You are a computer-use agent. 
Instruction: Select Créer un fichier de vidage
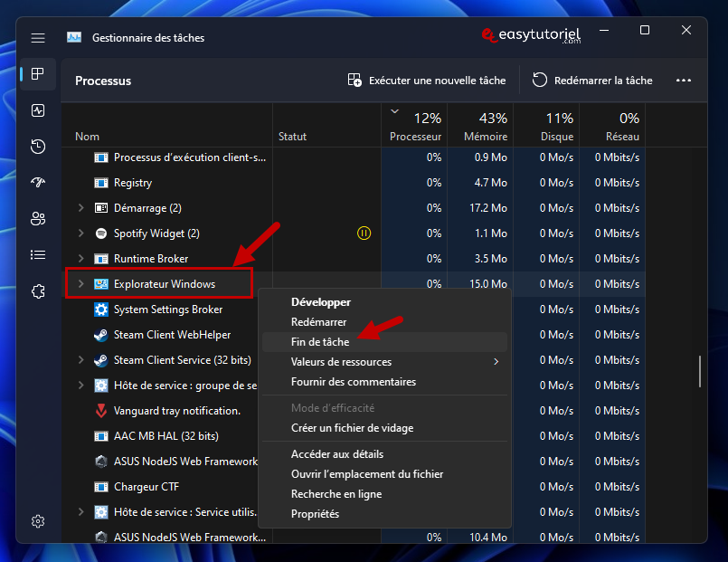coord(384,428)
